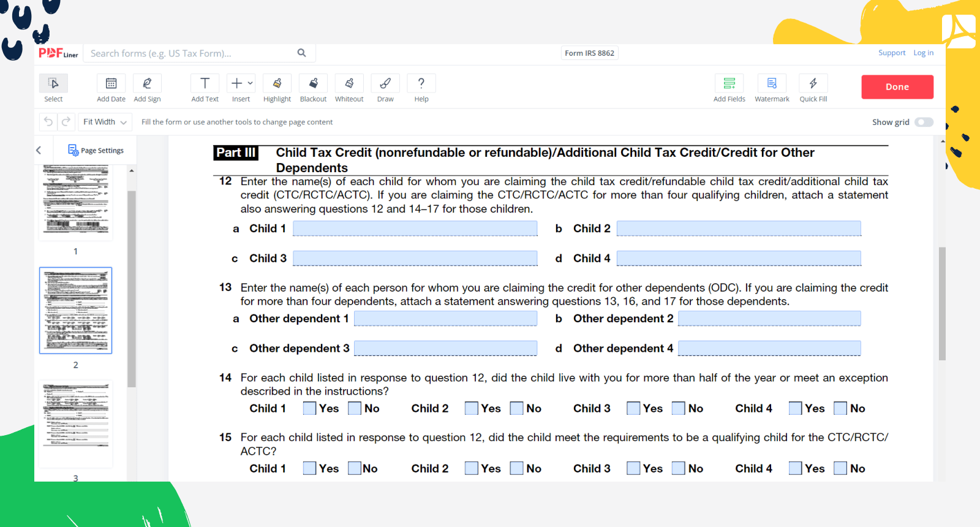
Task: Pick the Draw tool
Action: 385,84
